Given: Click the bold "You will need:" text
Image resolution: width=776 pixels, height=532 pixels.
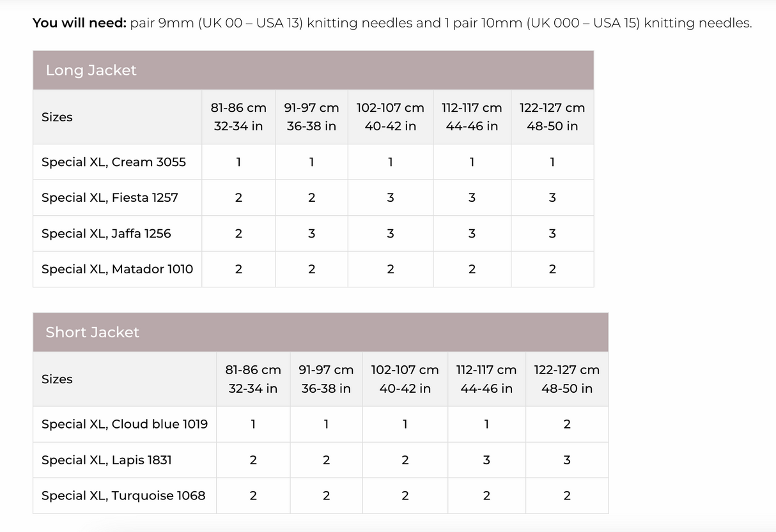Looking at the screenshot, I should [79, 23].
